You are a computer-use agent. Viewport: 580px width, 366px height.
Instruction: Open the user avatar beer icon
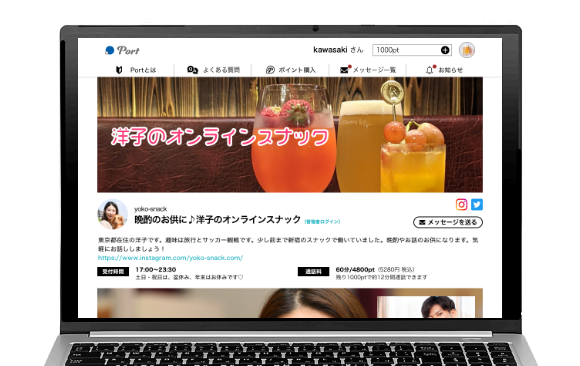(x=467, y=50)
